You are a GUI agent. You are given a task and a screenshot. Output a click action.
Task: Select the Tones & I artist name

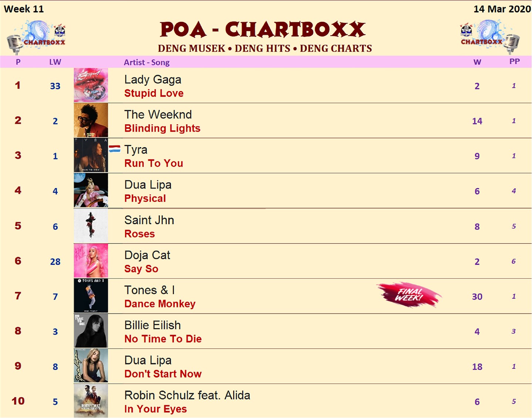pos(149,290)
